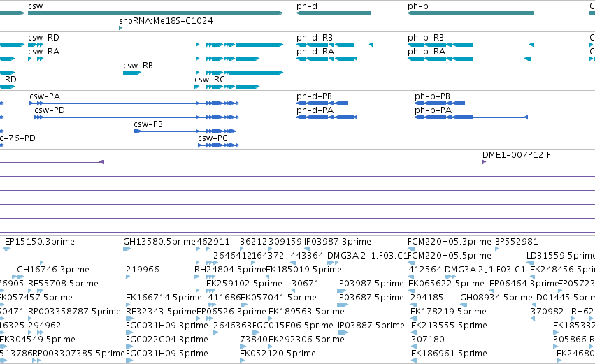Image resolution: width=595 pixels, height=364 pixels.
Task: Click FGC022G04.3prime label
Action: click(167, 340)
